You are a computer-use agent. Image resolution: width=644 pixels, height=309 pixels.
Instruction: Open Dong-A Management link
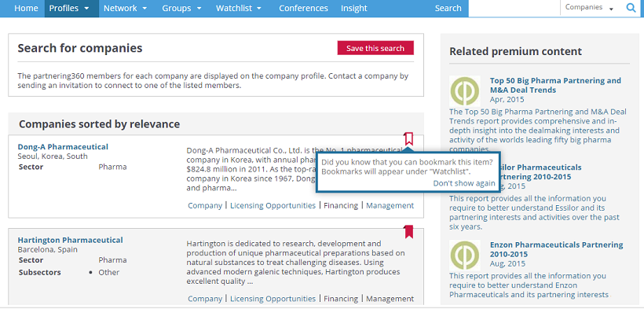tap(390, 205)
